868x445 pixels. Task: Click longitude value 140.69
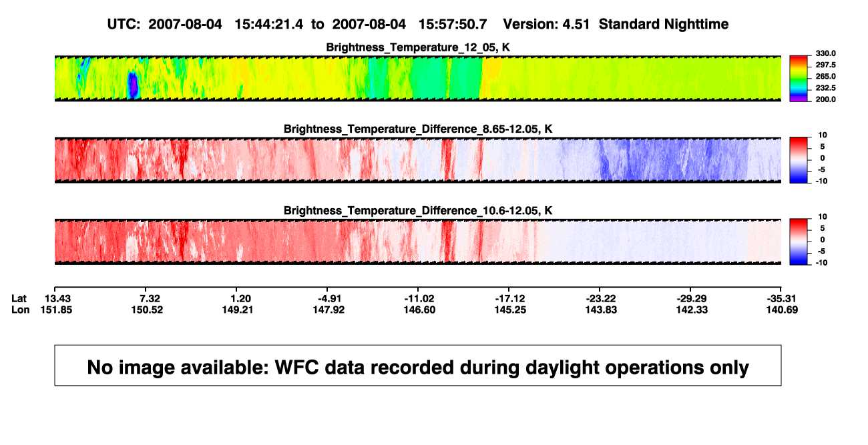point(783,310)
